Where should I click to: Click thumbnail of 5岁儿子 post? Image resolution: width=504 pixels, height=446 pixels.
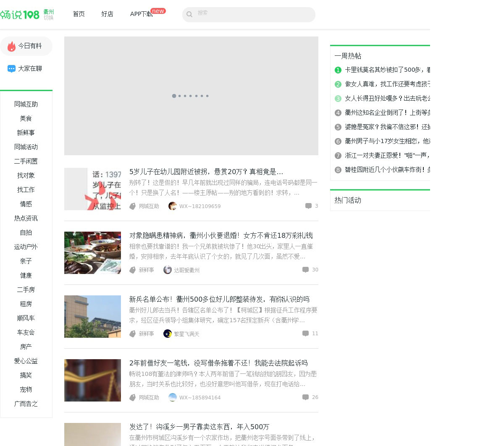[92, 189]
